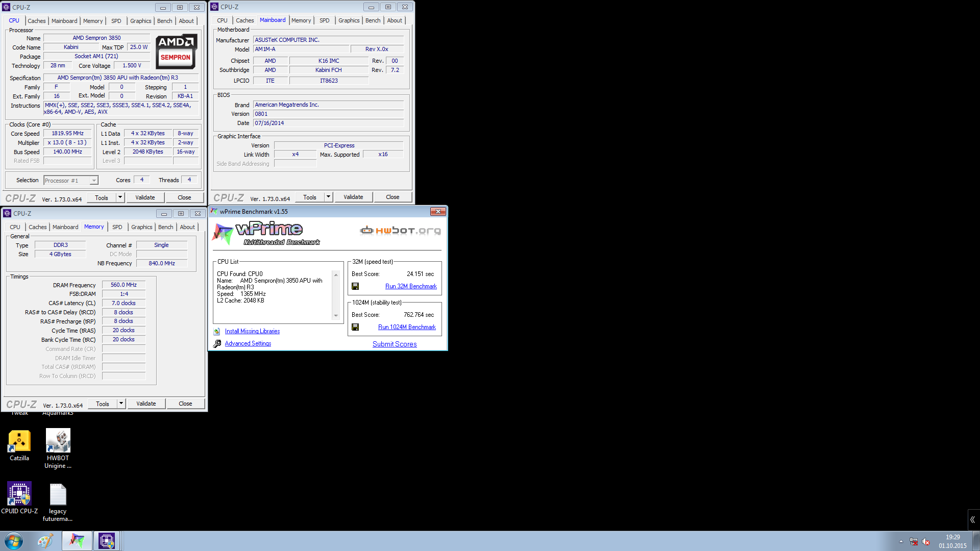Click Advanced Settings wrench icon

tap(217, 343)
